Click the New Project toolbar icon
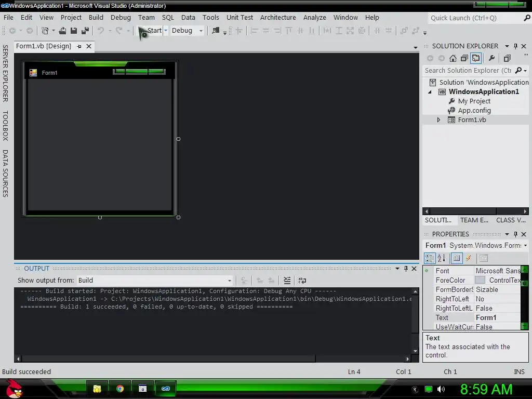The height and width of the screenshot is (399, 532). pyautogui.click(x=45, y=31)
